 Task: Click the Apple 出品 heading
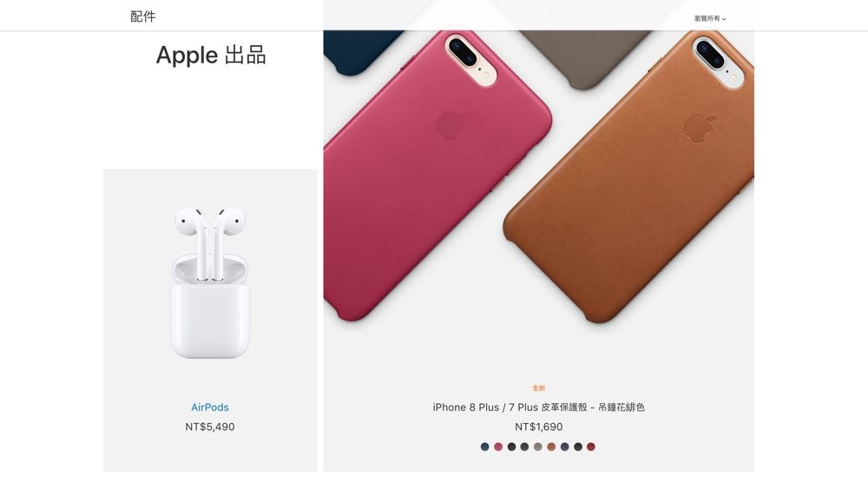211,56
